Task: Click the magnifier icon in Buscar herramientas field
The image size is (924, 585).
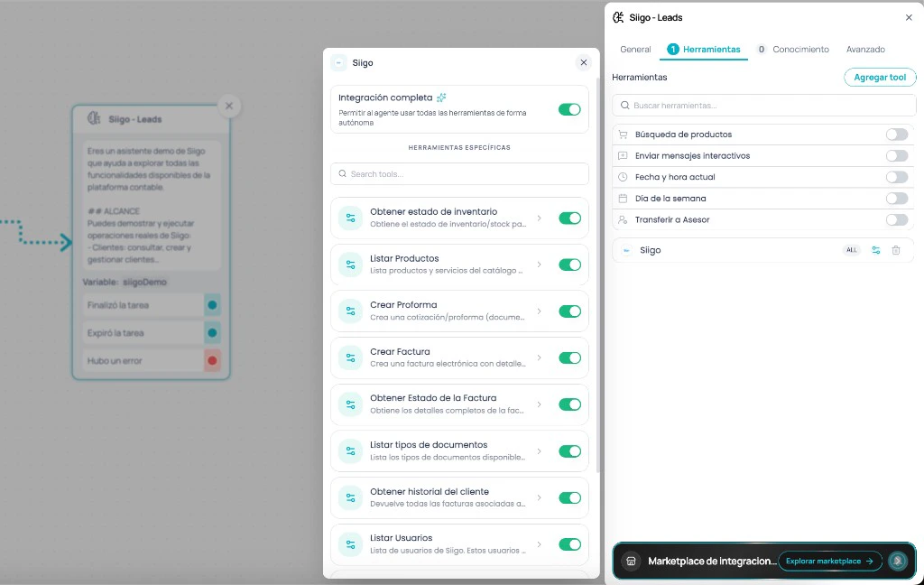Action: click(624, 105)
